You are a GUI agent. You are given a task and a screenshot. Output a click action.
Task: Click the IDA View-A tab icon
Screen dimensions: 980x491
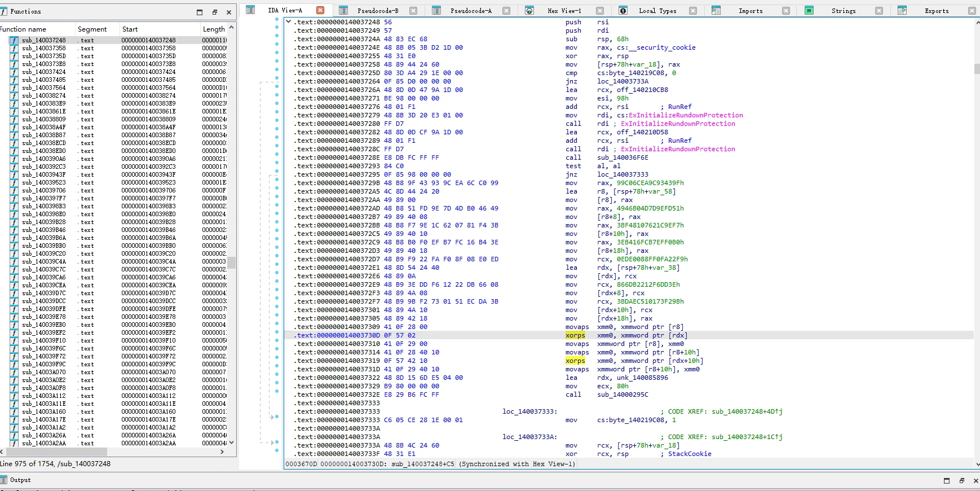[251, 10]
